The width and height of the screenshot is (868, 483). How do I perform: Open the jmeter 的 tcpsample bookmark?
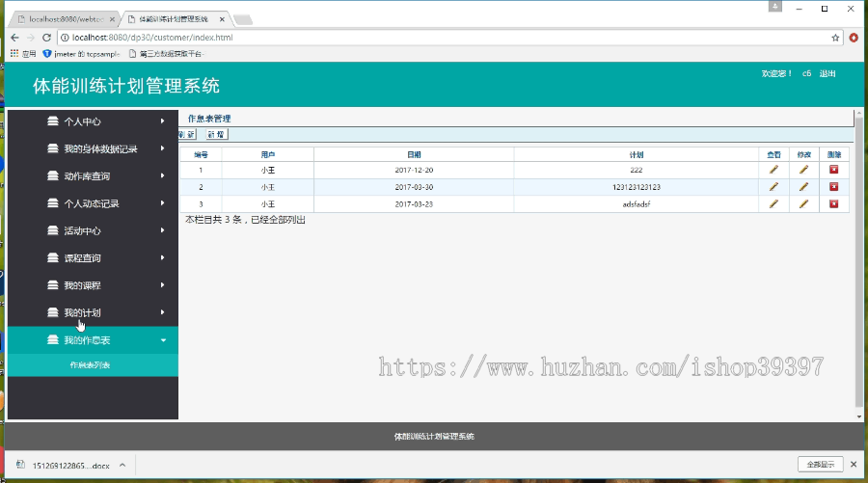81,54
